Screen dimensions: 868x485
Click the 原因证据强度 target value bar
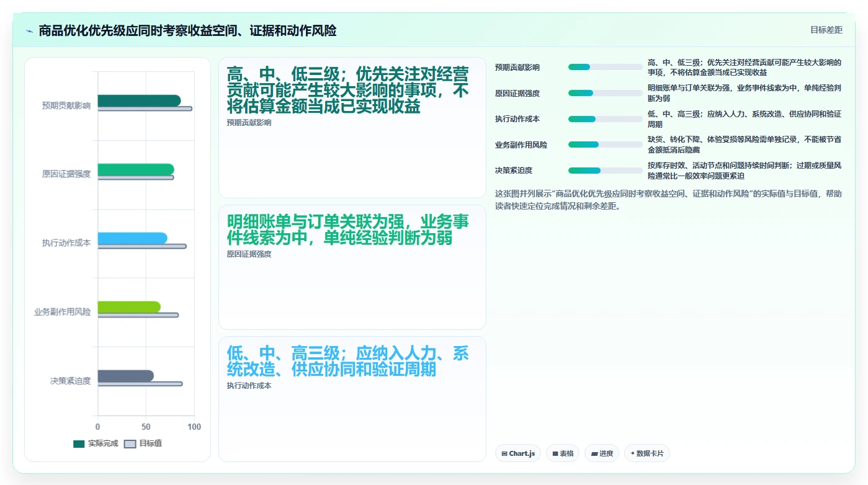coord(136,177)
